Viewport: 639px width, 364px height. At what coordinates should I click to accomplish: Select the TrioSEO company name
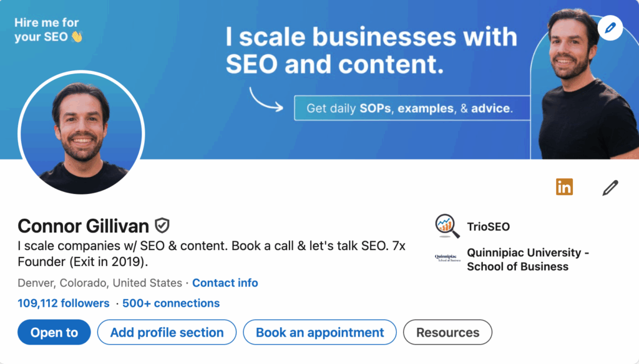click(x=488, y=226)
